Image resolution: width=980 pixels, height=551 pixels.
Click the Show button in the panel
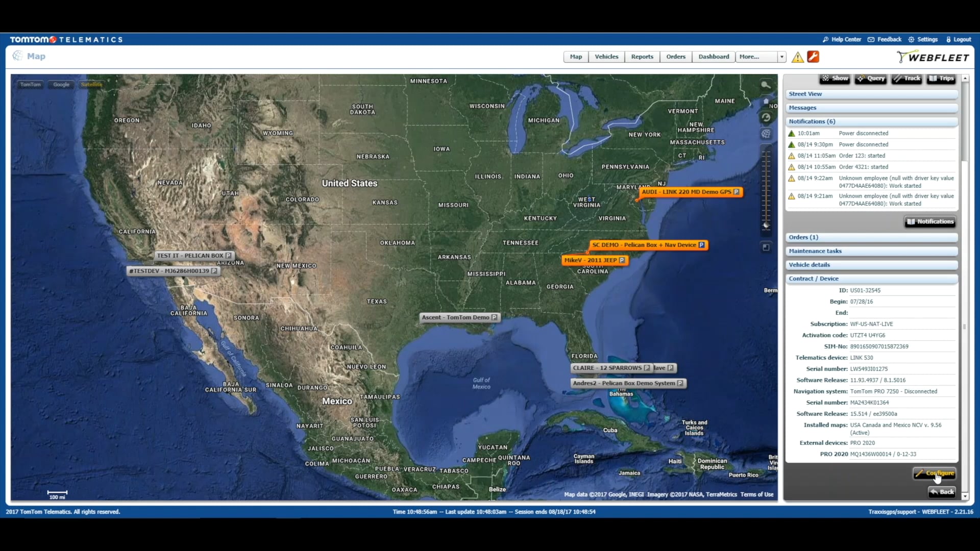pyautogui.click(x=835, y=79)
